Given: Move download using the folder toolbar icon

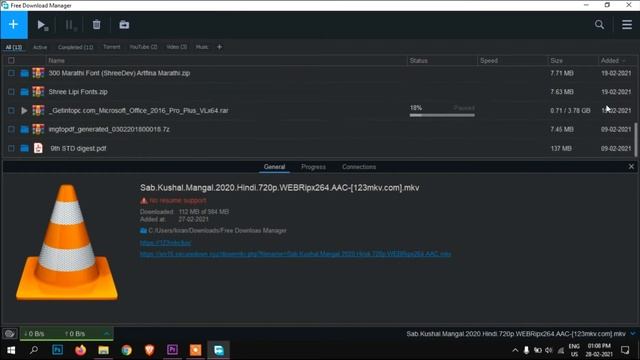Looking at the screenshot, I should 124,25.
